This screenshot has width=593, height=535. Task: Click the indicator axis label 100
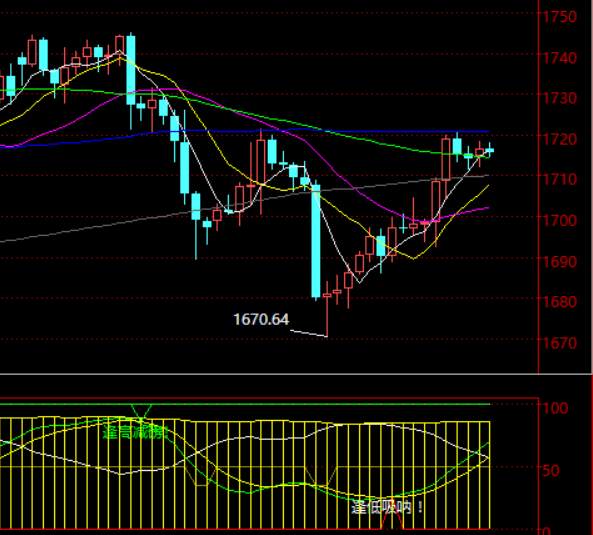tap(555, 408)
